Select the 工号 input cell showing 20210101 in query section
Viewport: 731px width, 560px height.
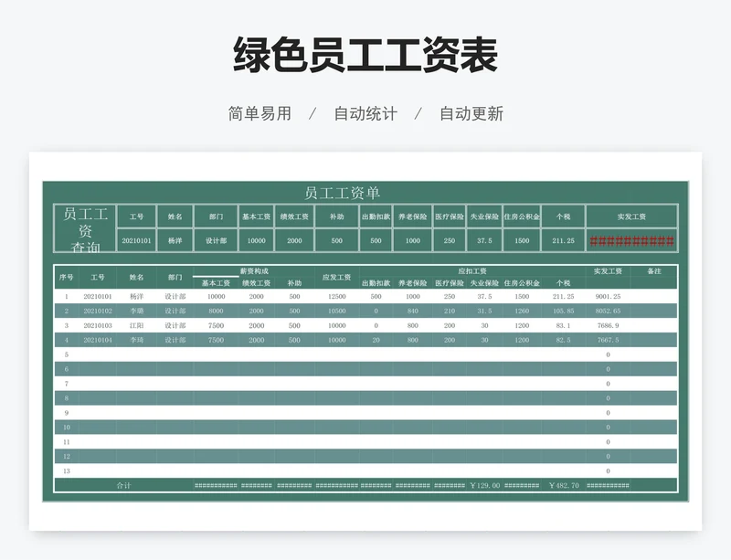point(136,240)
